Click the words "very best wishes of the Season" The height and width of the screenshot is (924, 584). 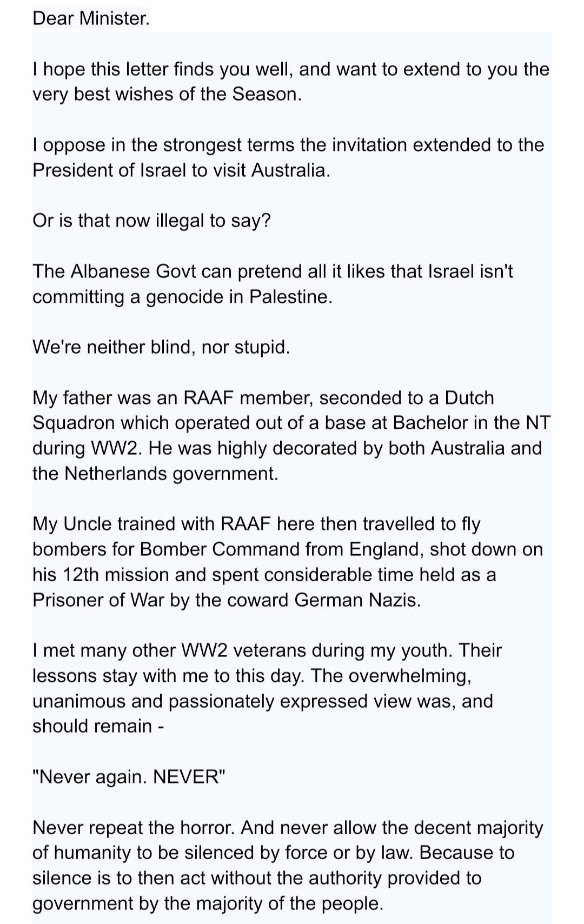click(x=167, y=95)
